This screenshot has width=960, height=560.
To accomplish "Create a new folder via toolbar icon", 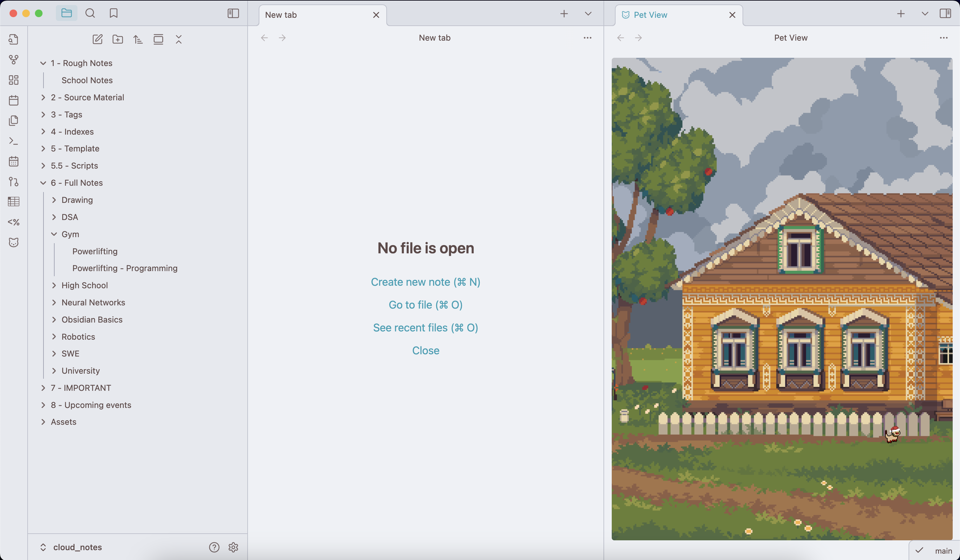I will (x=118, y=39).
